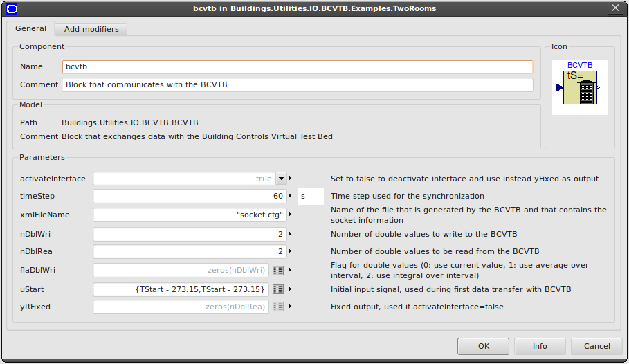
Task: Click the window menu icon in title bar
Action: 12,8
